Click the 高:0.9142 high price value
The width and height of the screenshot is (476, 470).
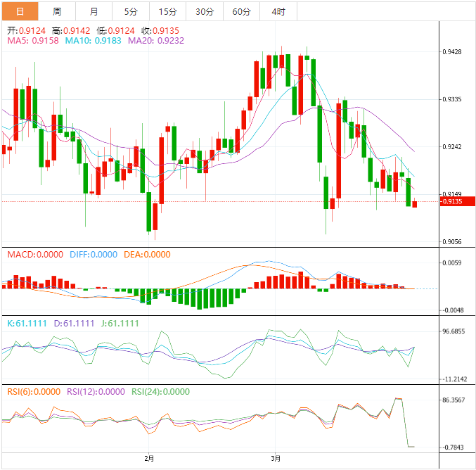pyautogui.click(x=71, y=31)
